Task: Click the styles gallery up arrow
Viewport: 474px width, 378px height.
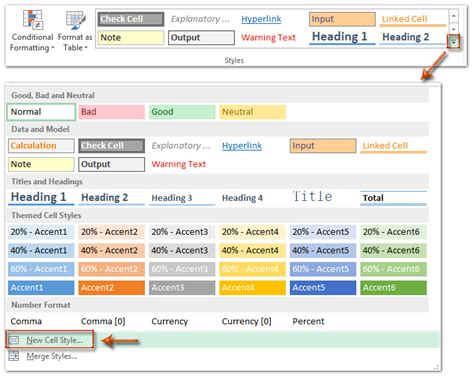Action: pos(453,16)
